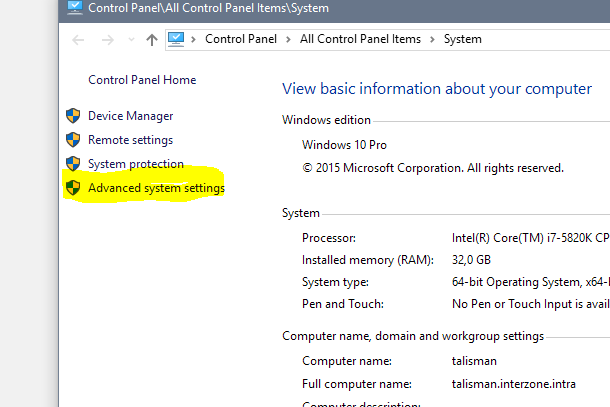Click the 64-bit Operating System value
610x407 pixels.
pyautogui.click(x=531, y=282)
